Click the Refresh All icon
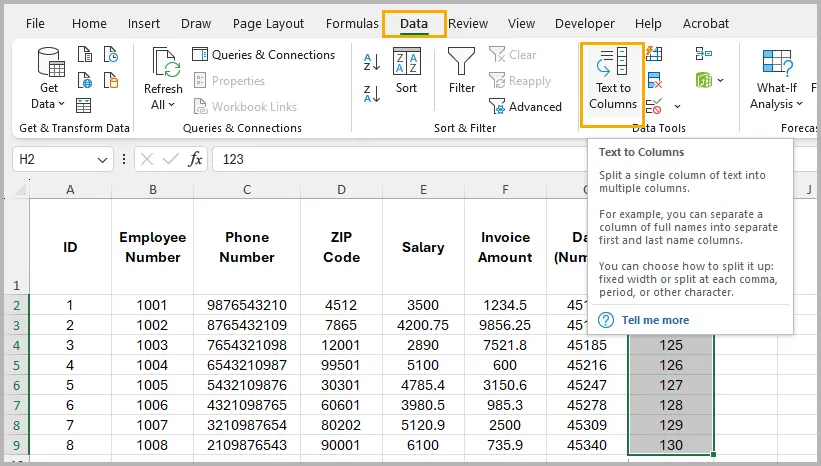 coord(164,64)
